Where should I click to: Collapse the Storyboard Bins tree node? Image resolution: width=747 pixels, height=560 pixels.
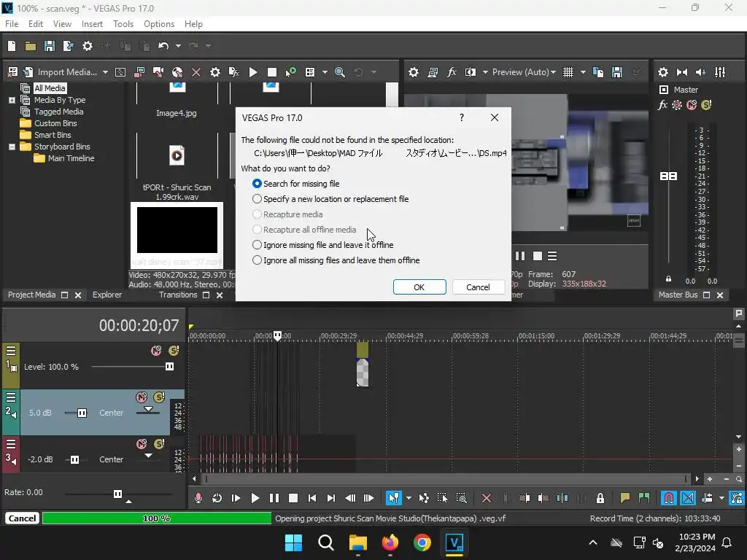[x=12, y=147]
